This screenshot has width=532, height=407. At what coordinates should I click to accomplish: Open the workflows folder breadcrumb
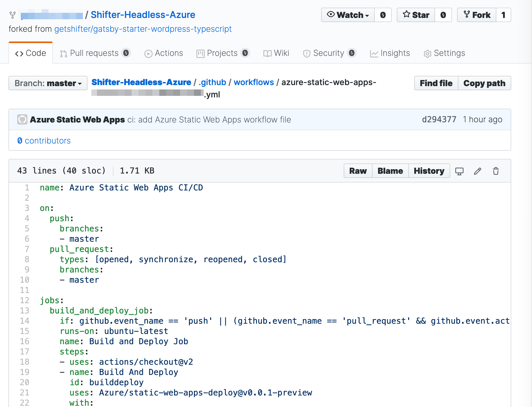(254, 82)
